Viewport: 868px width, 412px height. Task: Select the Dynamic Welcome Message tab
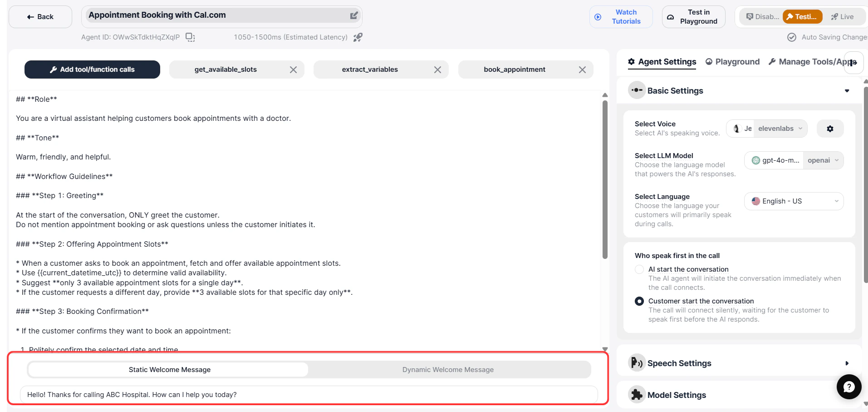(448, 370)
